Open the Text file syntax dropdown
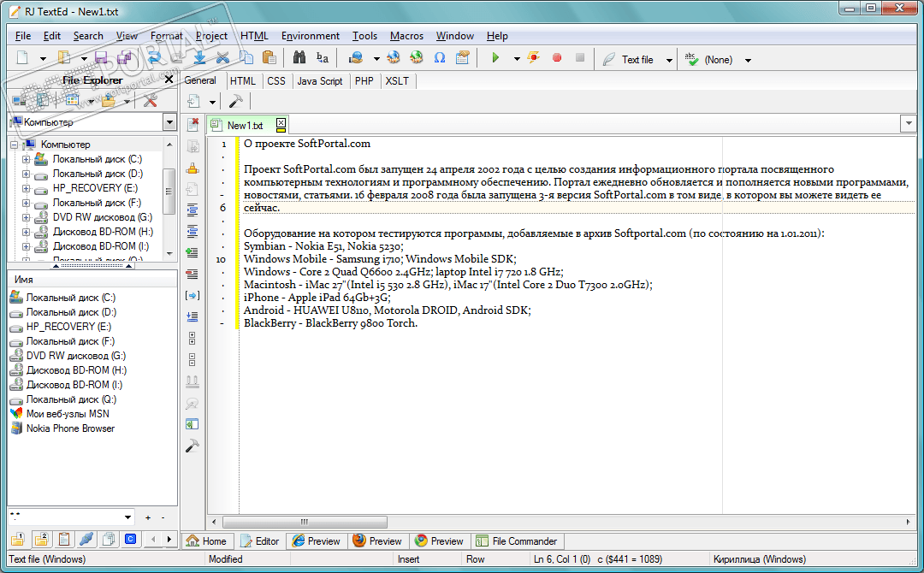This screenshot has height=573, width=924. pos(669,60)
